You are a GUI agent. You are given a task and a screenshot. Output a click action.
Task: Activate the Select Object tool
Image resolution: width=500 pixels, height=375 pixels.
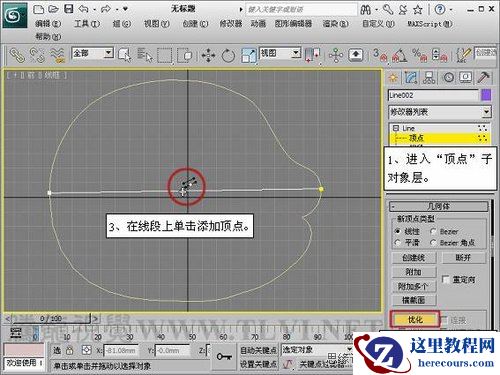(124, 55)
